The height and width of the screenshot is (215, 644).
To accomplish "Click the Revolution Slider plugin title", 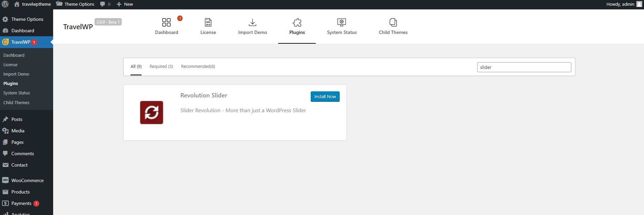I will (204, 95).
